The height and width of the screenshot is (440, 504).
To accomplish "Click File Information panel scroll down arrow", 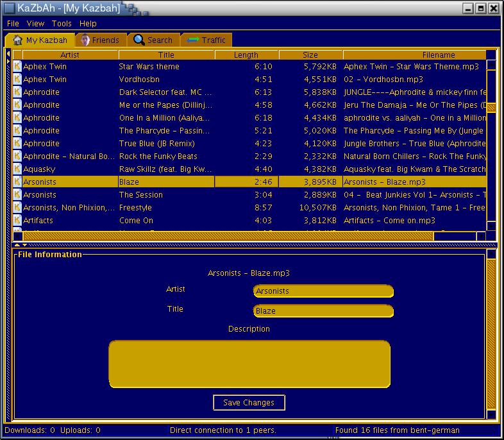I will click(x=491, y=414).
